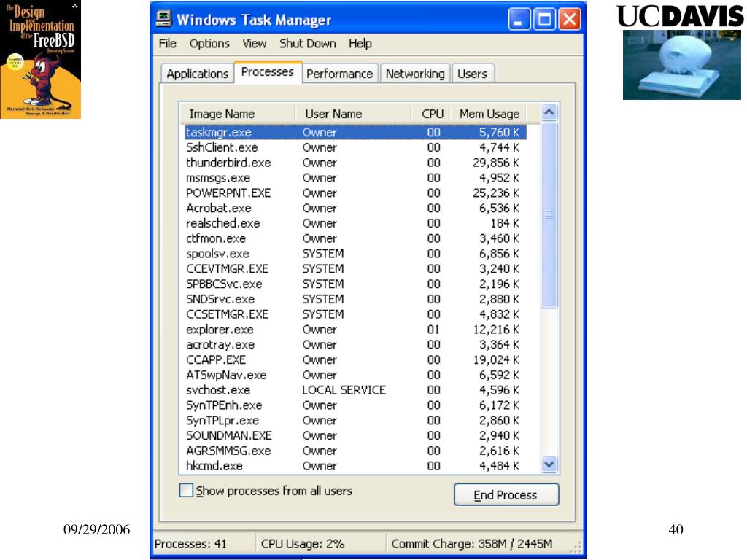Select the svchost.exe process
747x560 pixels.
pyautogui.click(x=355, y=391)
